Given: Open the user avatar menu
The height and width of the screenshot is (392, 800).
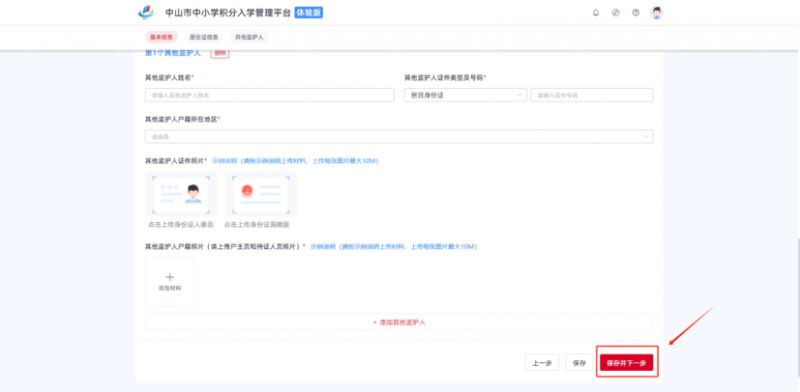Looking at the screenshot, I should click(657, 13).
